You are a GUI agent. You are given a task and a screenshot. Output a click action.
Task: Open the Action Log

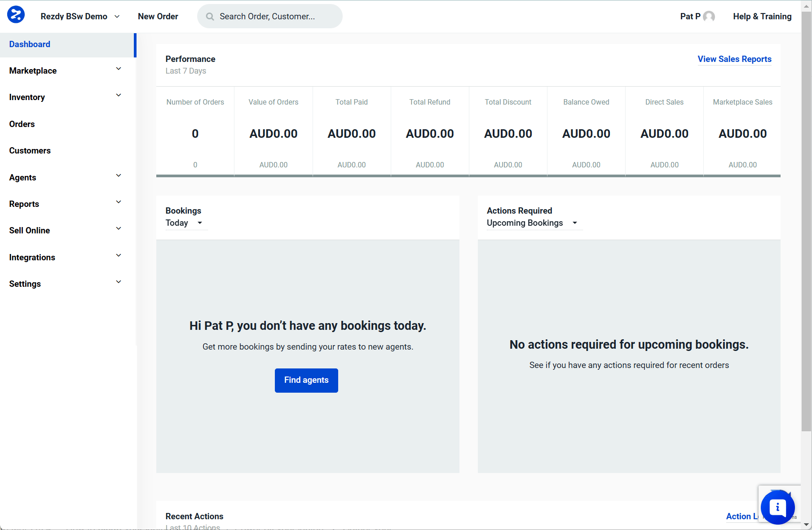(x=742, y=516)
